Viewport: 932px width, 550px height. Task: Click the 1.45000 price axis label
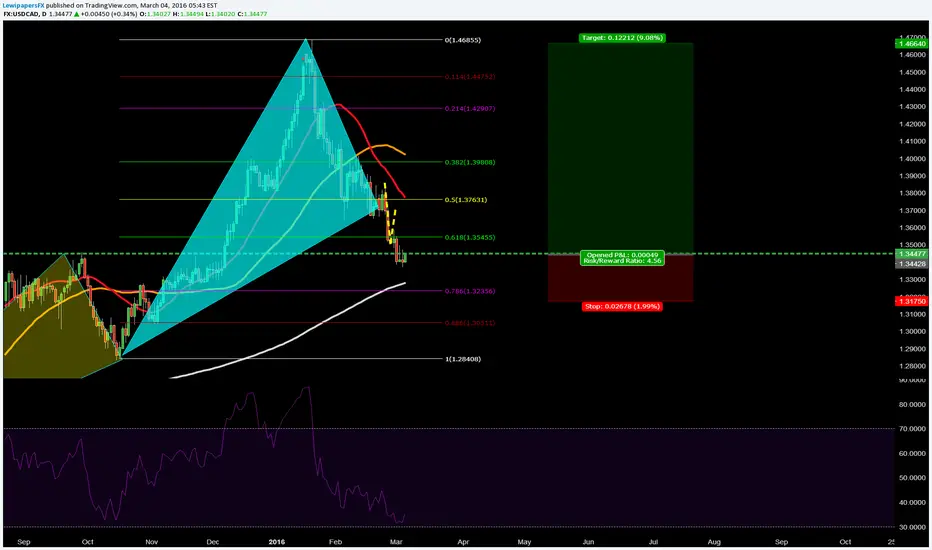click(x=912, y=73)
